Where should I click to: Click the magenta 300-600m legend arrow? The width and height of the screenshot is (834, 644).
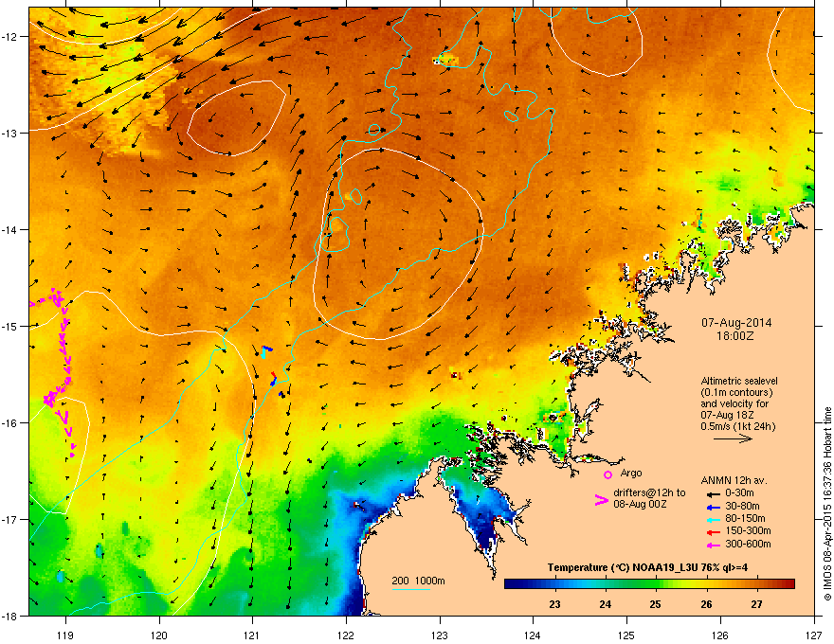712,545
